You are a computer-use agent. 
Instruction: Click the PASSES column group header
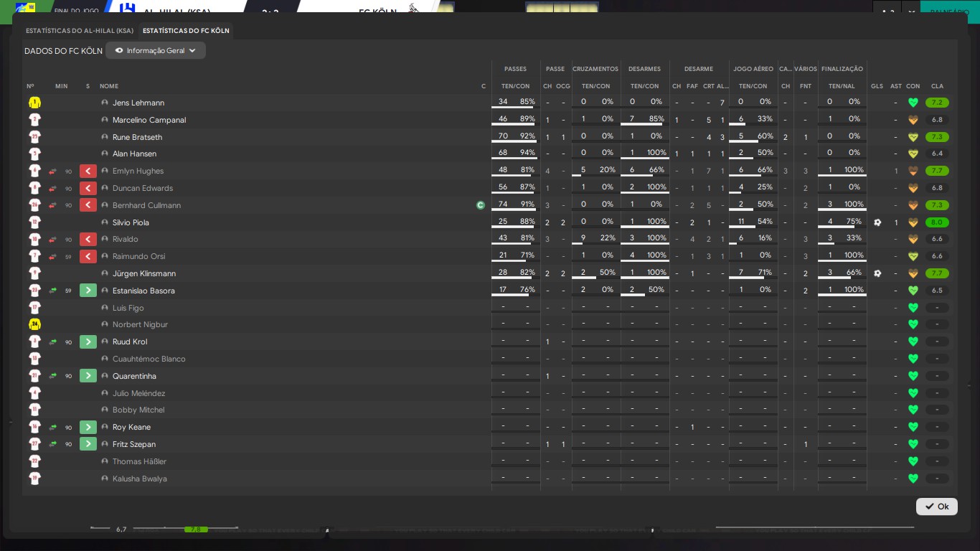click(515, 69)
